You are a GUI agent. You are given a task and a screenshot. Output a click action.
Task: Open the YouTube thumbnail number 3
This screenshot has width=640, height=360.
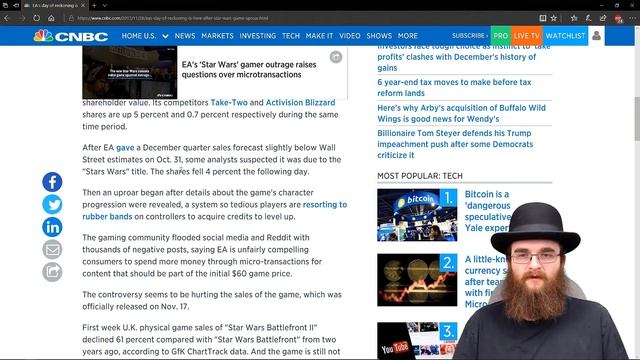(417, 341)
